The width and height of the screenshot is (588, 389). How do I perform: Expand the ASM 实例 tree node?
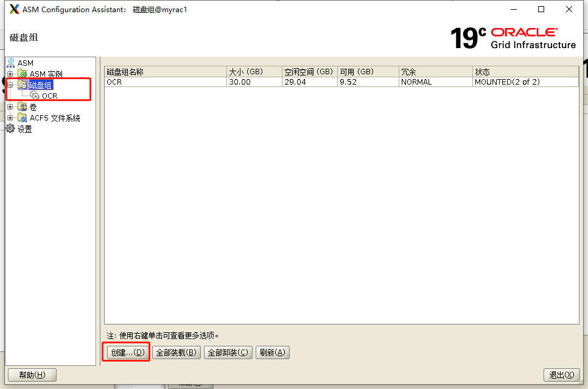(x=10, y=74)
